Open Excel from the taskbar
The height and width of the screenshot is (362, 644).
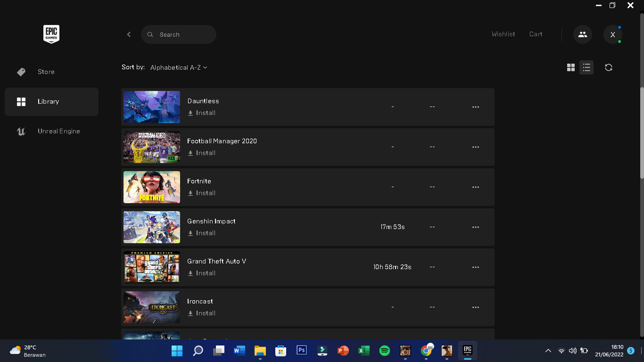coord(364,351)
